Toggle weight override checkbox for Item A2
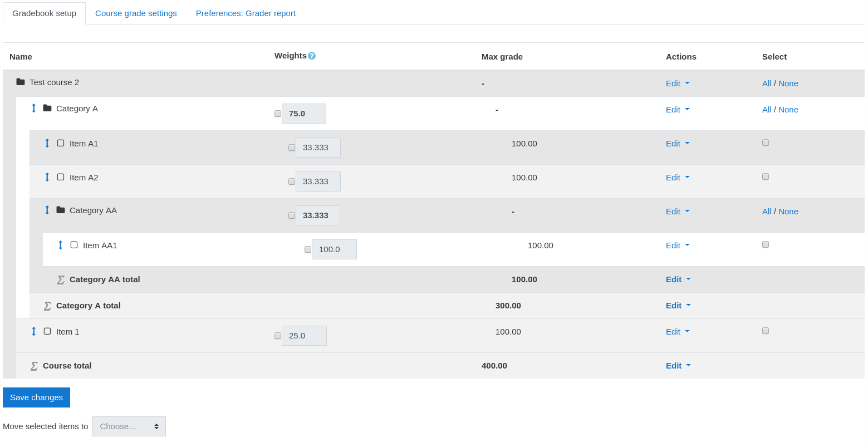 point(292,181)
